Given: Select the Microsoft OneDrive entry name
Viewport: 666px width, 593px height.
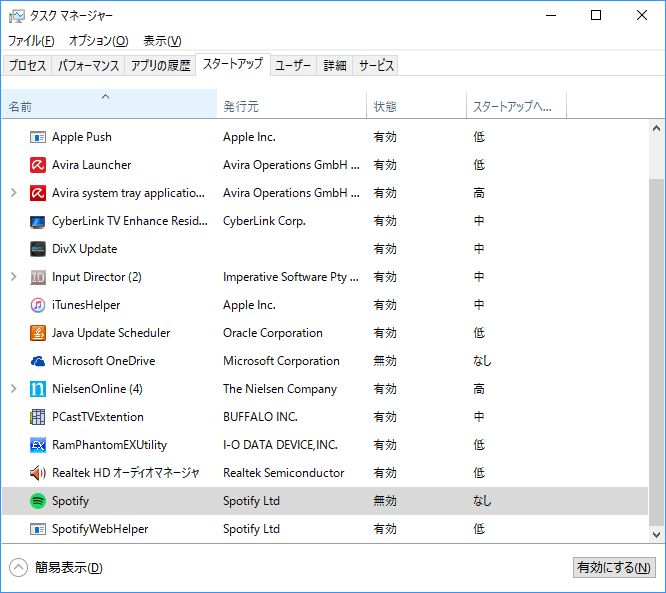Looking at the screenshot, I should (x=104, y=361).
